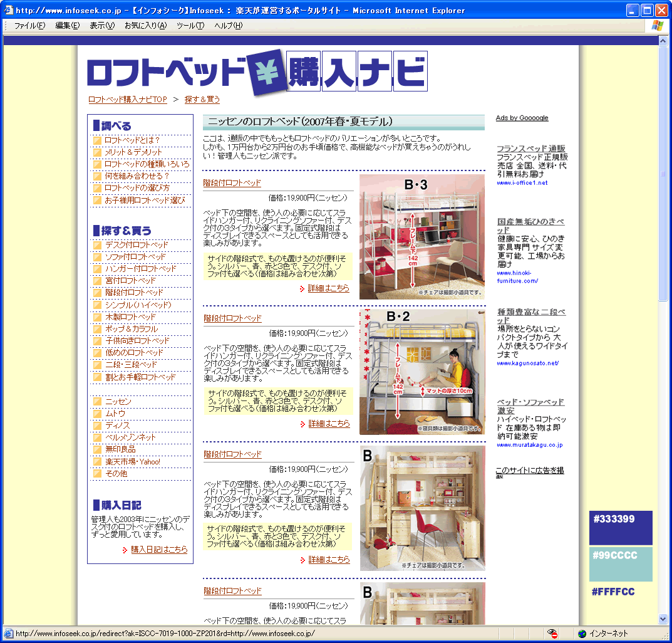Click the pop-up blocker icon in status bar
The width and height of the screenshot is (672, 643).
point(552,634)
